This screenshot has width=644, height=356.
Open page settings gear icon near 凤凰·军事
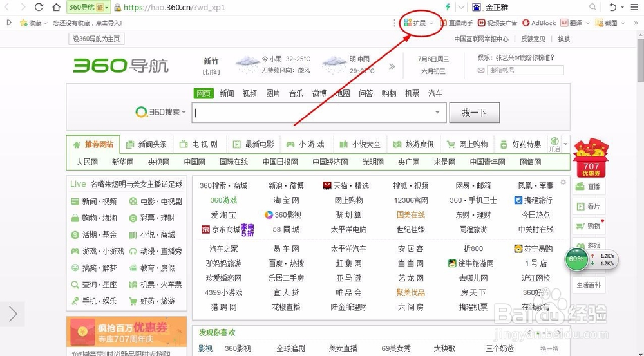click(x=563, y=182)
